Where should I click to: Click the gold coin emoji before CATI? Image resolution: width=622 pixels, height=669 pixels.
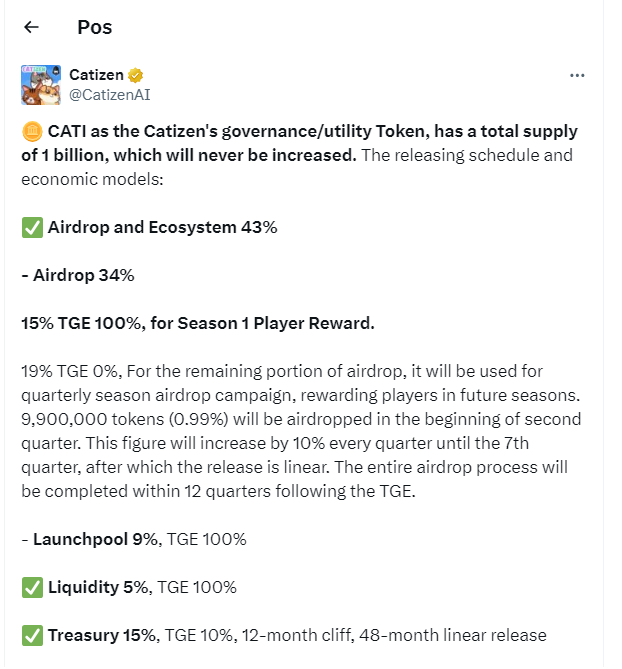pyautogui.click(x=31, y=132)
